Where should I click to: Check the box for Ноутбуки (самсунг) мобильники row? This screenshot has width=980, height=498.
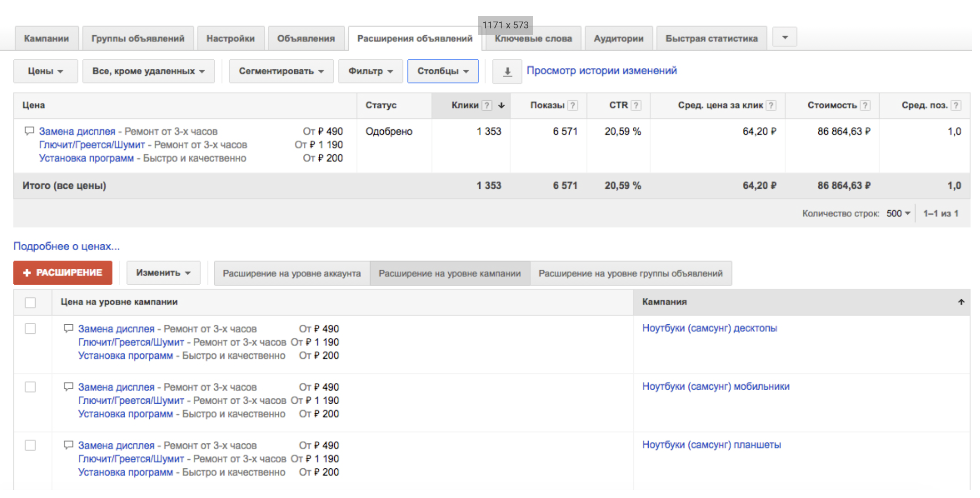30,387
